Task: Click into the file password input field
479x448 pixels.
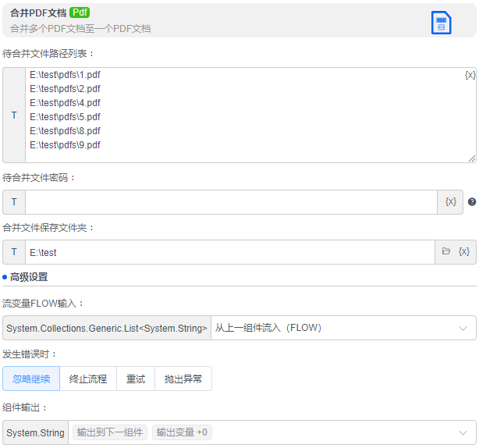Action: [231, 202]
